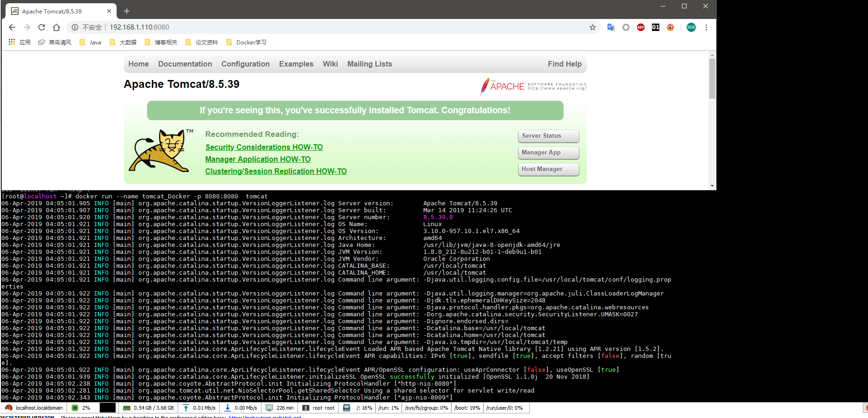Click the upload speed 0.01 Mb/s indicator
This screenshot has width=868, height=418.
tap(199, 408)
